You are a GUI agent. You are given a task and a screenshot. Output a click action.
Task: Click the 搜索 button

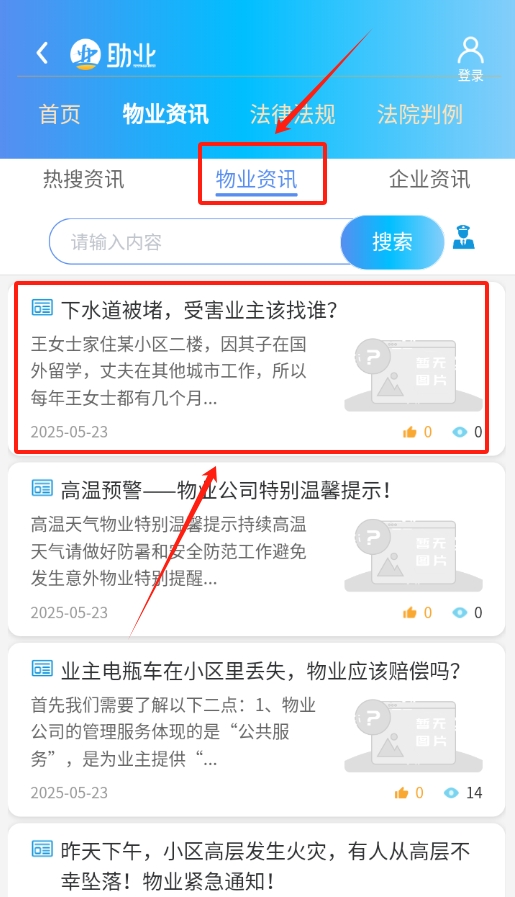coord(393,242)
